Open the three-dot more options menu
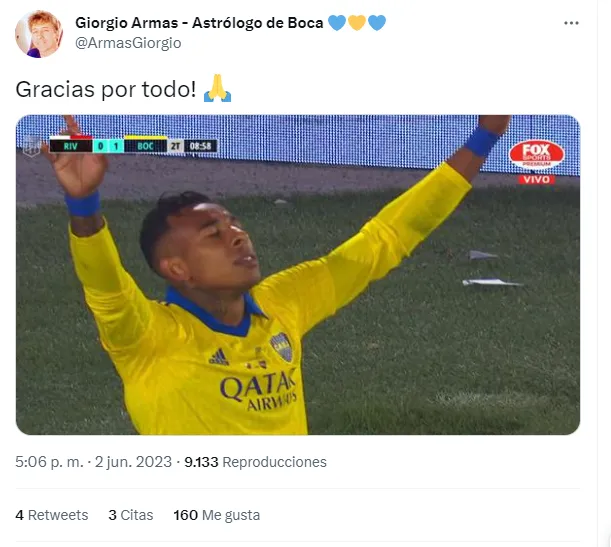 571,23
